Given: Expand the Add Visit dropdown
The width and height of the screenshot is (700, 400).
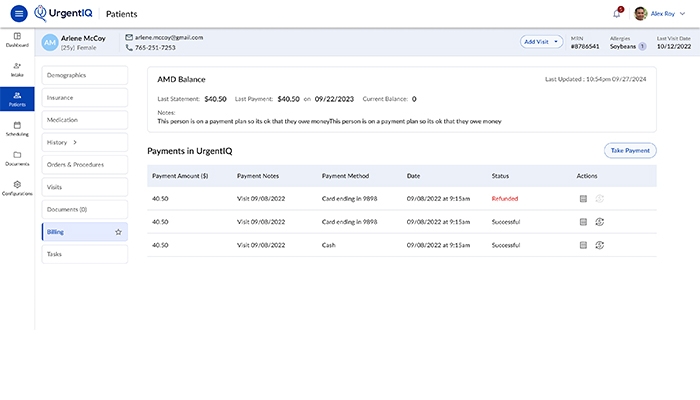Looking at the screenshot, I should pos(541,42).
